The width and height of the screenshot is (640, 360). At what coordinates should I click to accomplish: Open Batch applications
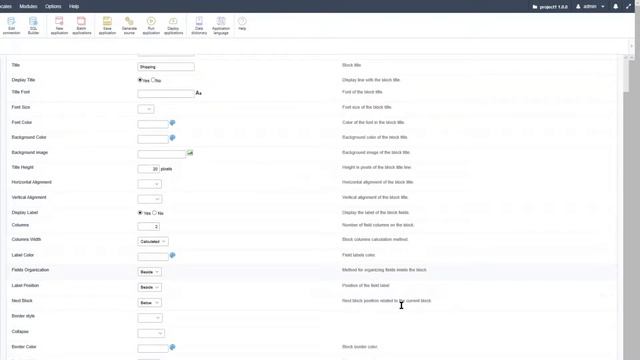point(81,25)
